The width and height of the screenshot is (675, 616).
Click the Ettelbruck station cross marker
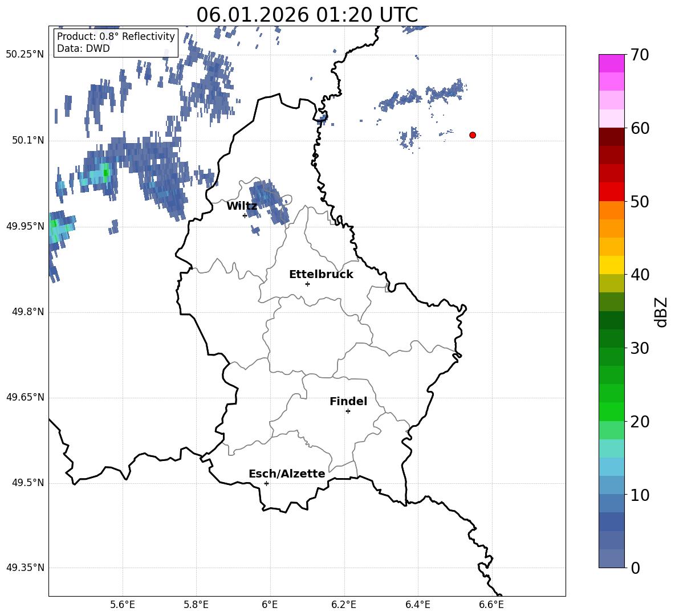307,284
